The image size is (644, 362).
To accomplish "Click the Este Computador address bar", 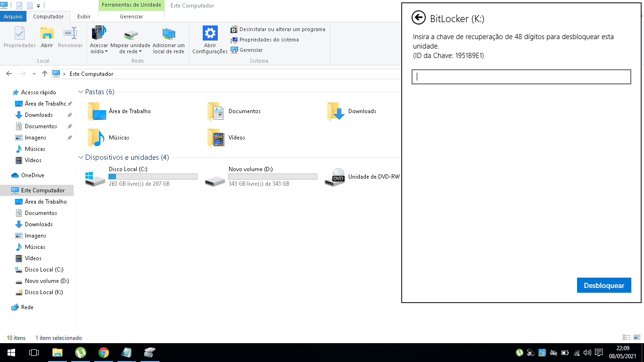I will (x=225, y=74).
